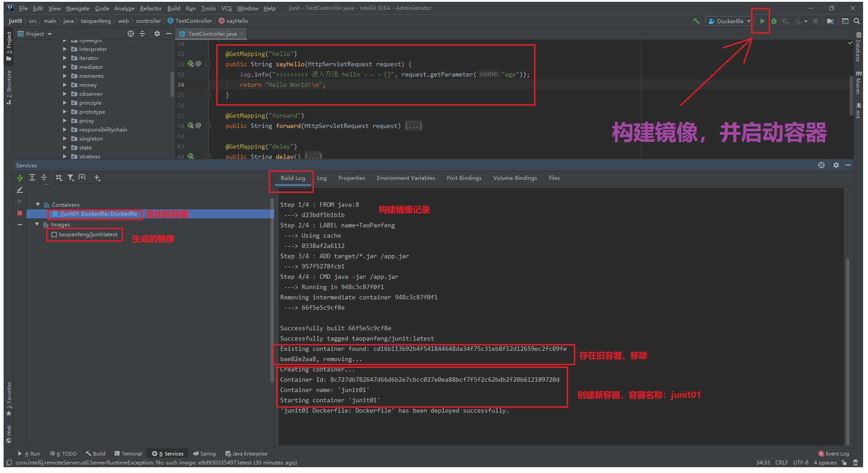Expand the observer folder
Screen dimensions: 868x473
point(65,94)
